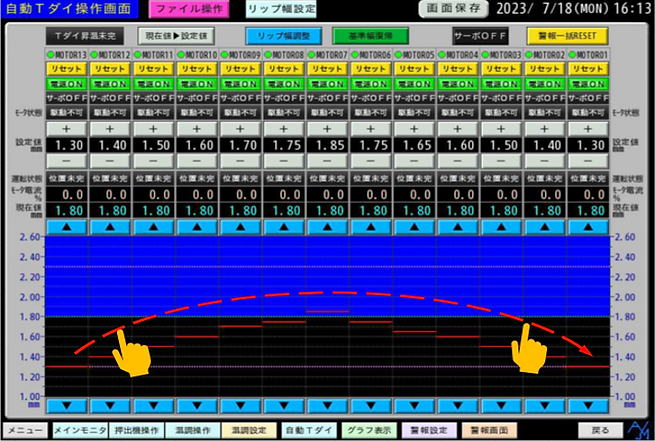Open the ファイル操作 screen
This screenshot has height=441, width=655.
tap(189, 9)
